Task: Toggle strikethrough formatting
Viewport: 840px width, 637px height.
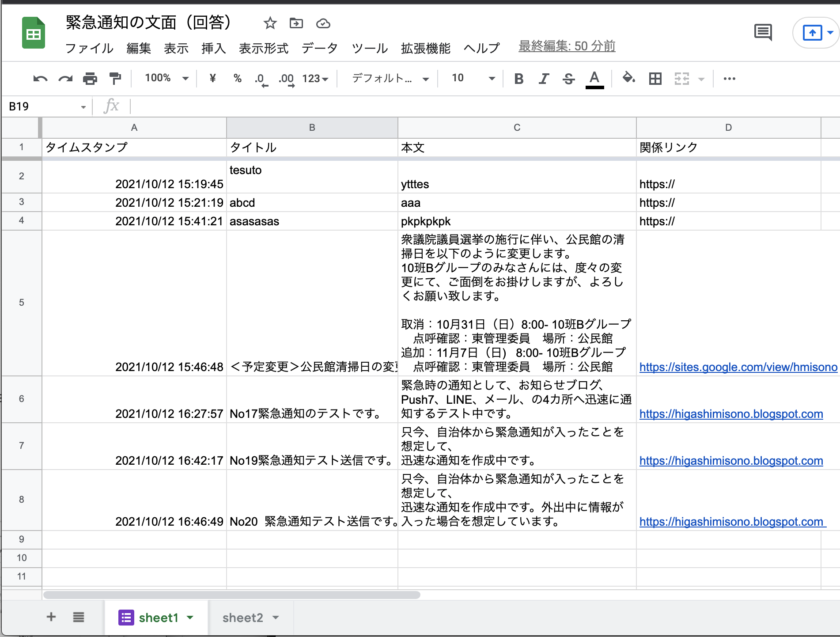Action: (x=568, y=79)
